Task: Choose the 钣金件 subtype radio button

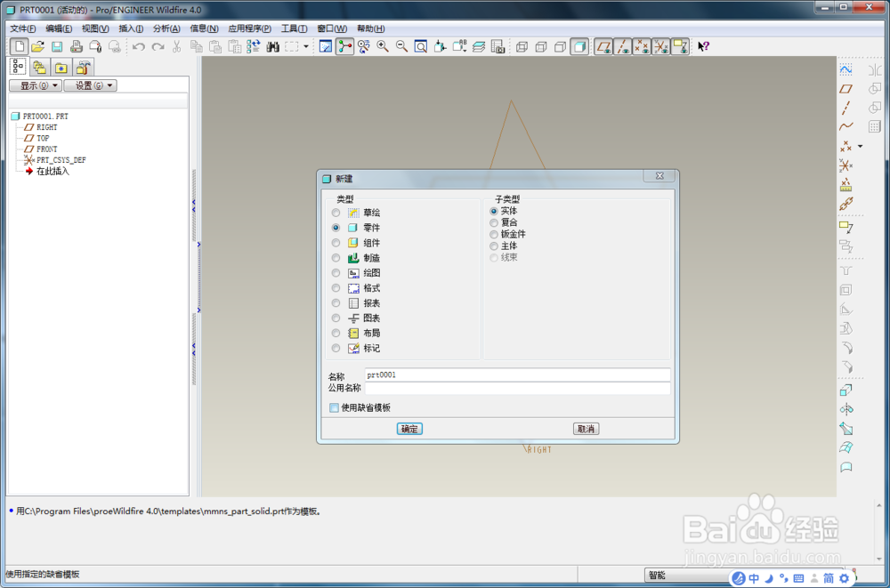Action: pos(494,235)
